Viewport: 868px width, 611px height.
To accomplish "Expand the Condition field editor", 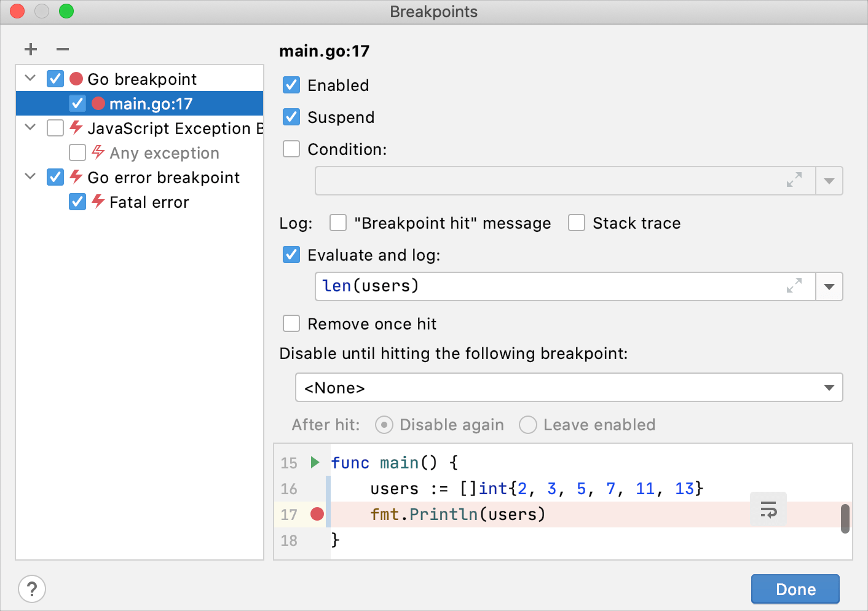I will coord(794,180).
